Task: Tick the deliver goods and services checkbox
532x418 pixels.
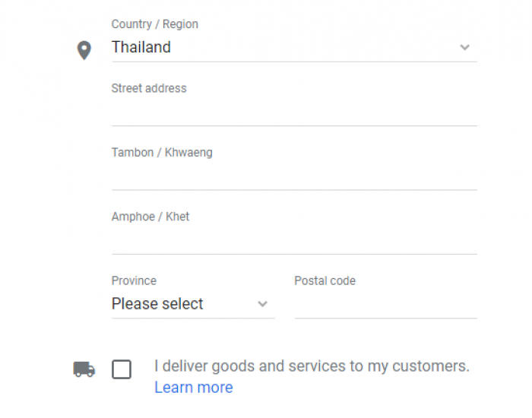Action: pyautogui.click(x=122, y=369)
